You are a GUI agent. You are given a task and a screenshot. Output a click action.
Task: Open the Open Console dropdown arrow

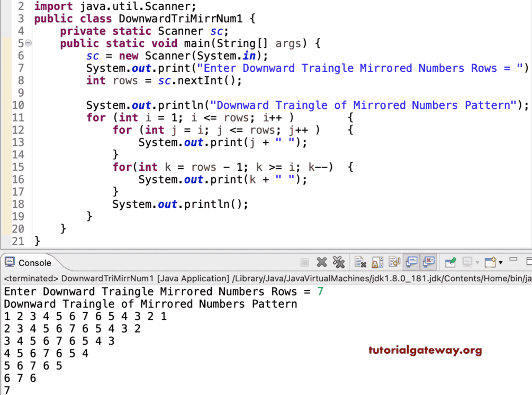coord(500,263)
